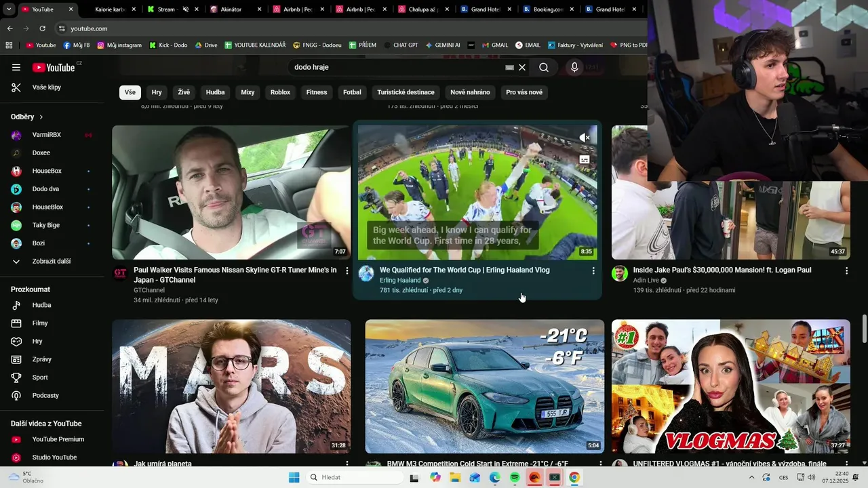The height and width of the screenshot is (488, 868).
Task: Focus the dodo hraje search field
Action: point(397,67)
